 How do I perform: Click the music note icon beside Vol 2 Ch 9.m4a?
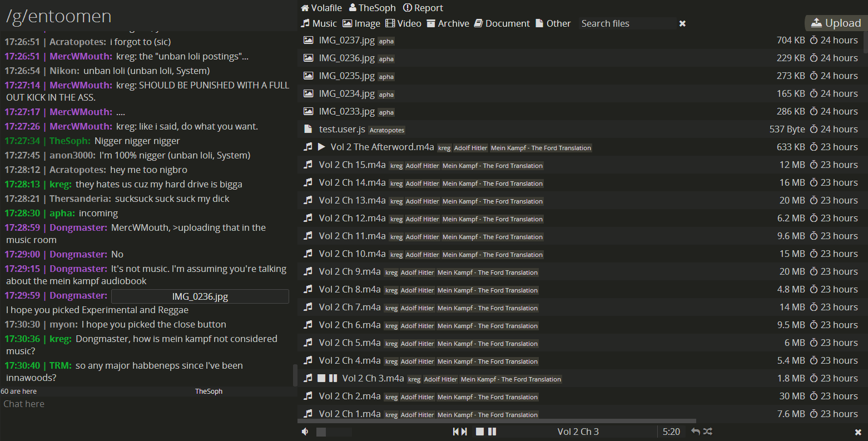pos(308,271)
